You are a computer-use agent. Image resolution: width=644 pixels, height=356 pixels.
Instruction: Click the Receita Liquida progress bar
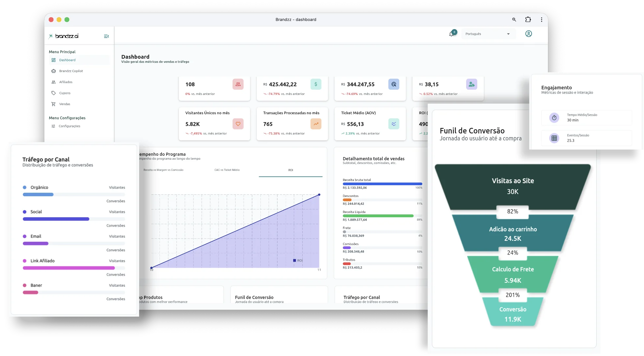point(378,216)
